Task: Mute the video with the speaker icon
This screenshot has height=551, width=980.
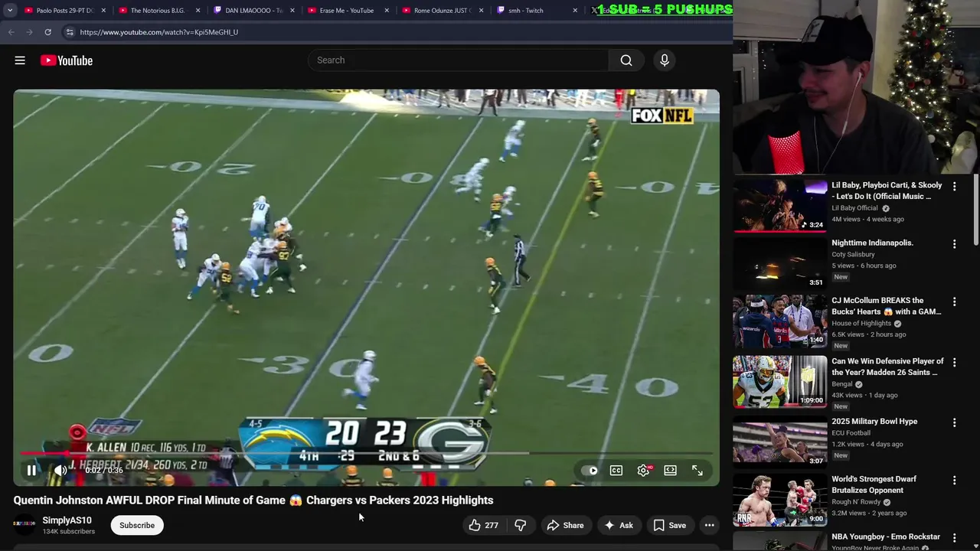Action: [60, 471]
